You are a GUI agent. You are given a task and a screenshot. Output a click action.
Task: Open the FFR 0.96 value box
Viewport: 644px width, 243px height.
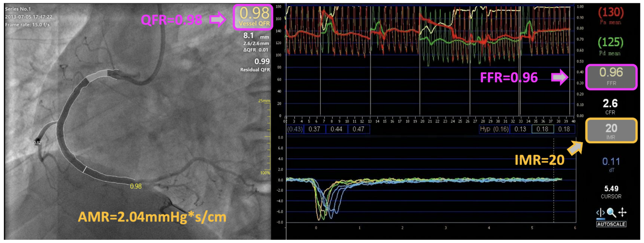coord(611,77)
